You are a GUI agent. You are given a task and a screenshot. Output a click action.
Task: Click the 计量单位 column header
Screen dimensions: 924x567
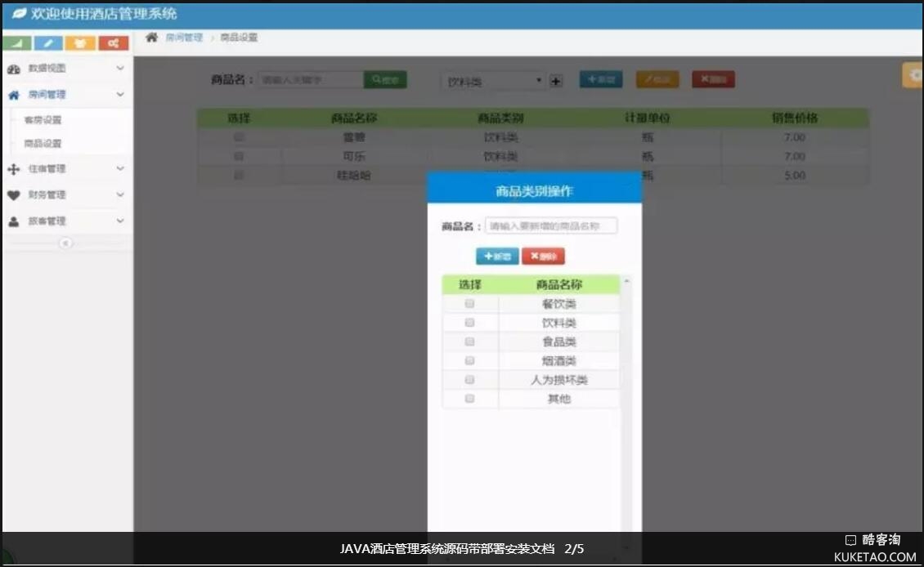point(648,118)
